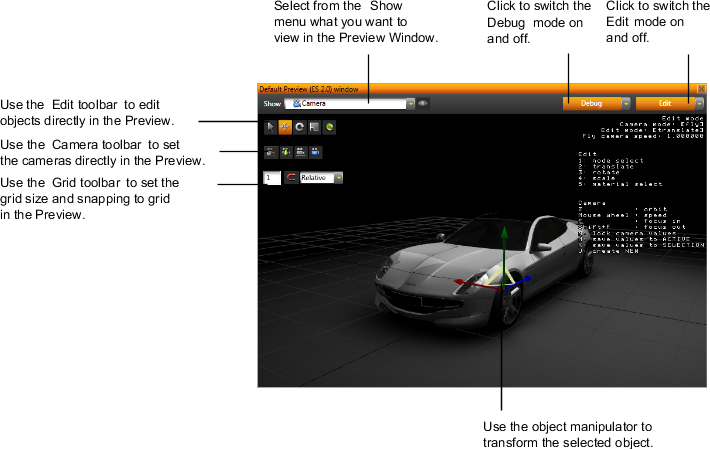Toggle the eye visibility button beside Camera

423,103
